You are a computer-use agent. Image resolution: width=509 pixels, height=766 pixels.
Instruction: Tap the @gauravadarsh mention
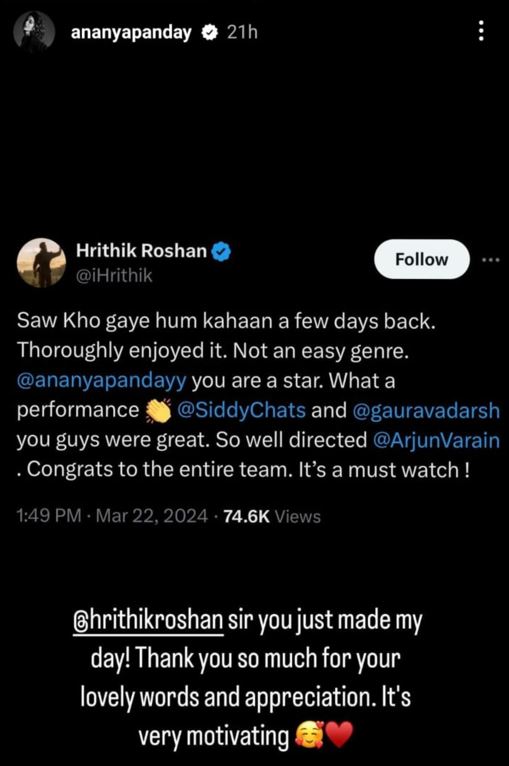(426, 411)
